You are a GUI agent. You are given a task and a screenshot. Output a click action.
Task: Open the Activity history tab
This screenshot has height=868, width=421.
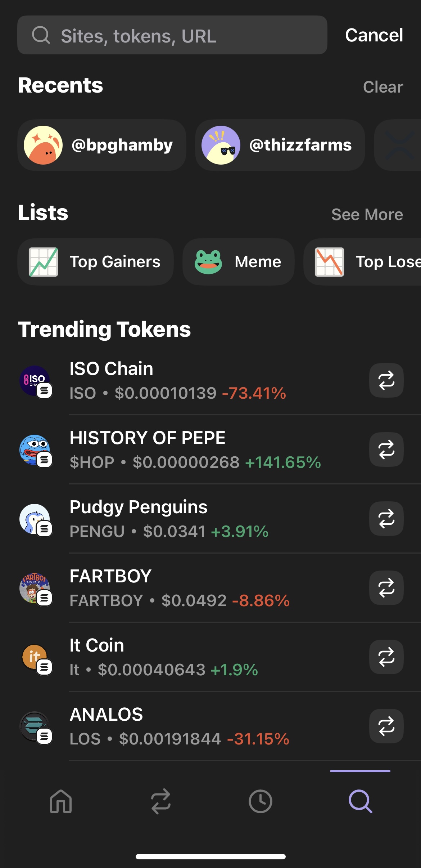click(x=260, y=801)
